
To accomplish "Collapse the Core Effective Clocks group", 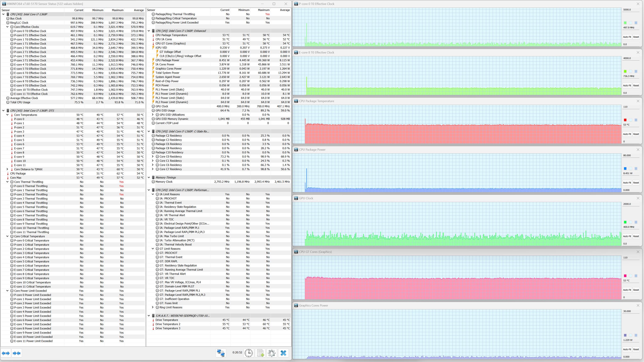I will coord(8,27).
